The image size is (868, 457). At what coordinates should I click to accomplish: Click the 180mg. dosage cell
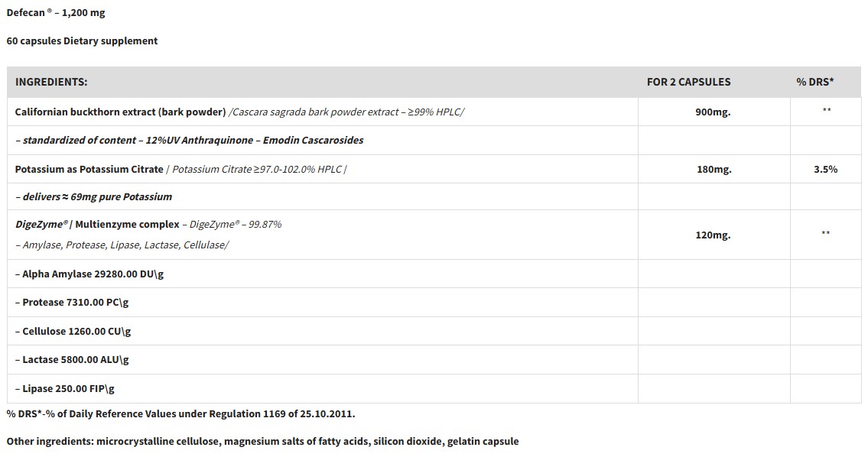point(714,170)
